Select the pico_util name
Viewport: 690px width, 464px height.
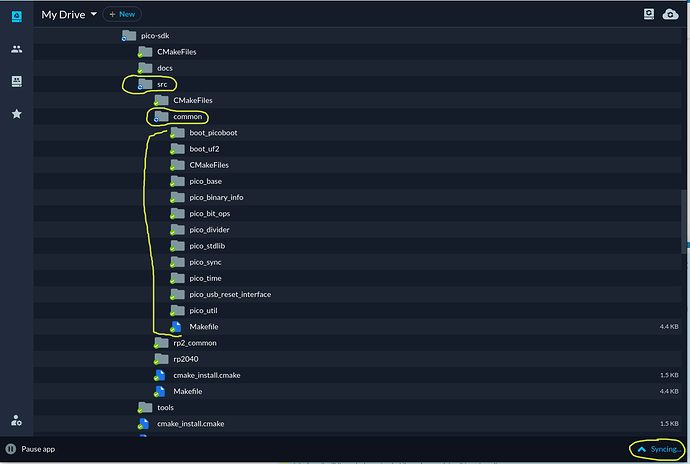(x=203, y=310)
